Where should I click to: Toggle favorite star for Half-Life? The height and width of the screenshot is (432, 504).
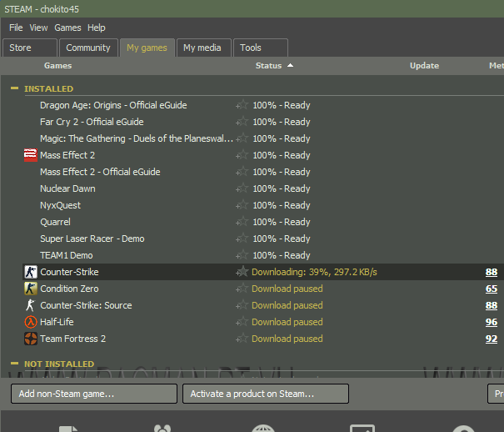[x=242, y=322]
